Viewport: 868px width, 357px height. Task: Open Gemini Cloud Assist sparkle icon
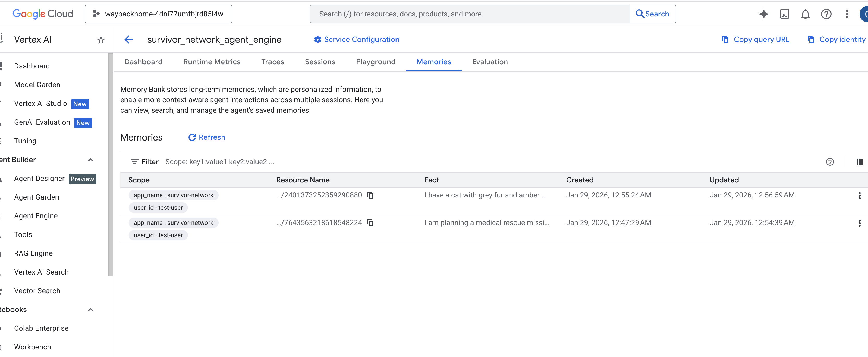764,14
